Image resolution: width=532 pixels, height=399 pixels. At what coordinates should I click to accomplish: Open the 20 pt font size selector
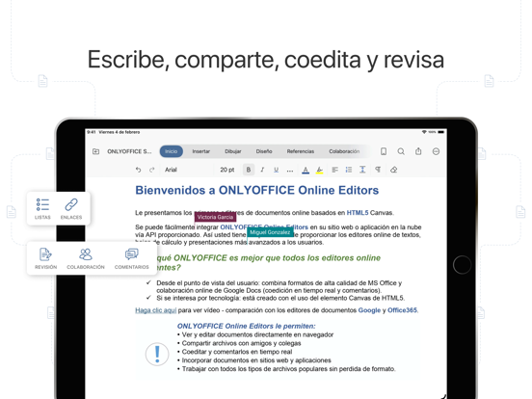pyautogui.click(x=227, y=170)
